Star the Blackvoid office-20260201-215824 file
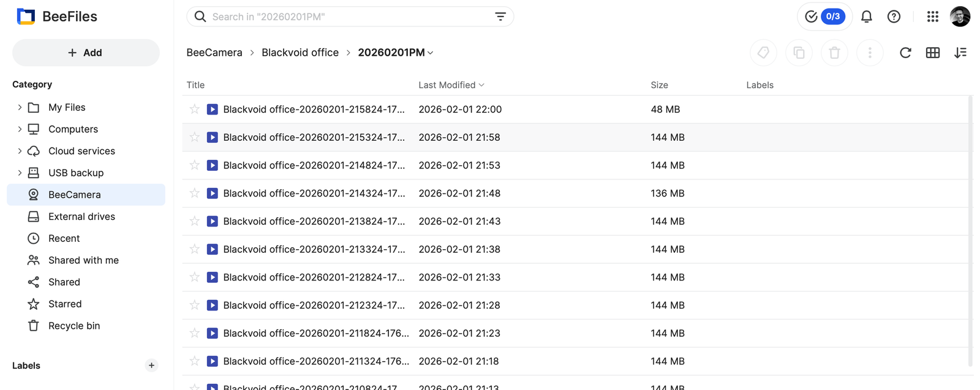980x390 pixels. [x=194, y=109]
